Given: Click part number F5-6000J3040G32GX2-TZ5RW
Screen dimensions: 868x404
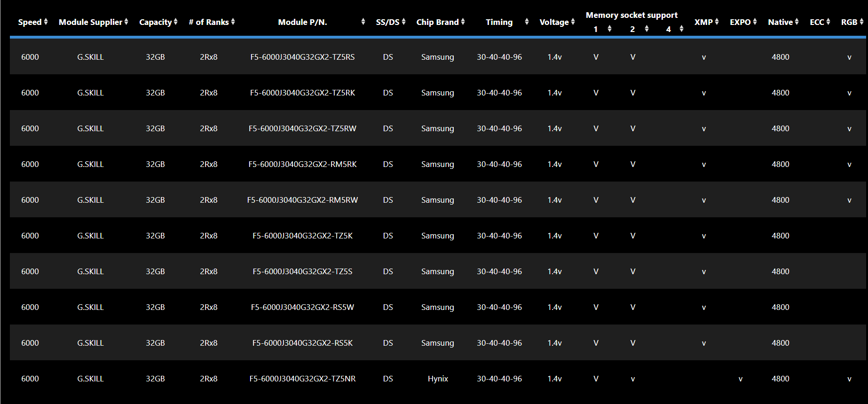Looking at the screenshot, I should 302,128.
